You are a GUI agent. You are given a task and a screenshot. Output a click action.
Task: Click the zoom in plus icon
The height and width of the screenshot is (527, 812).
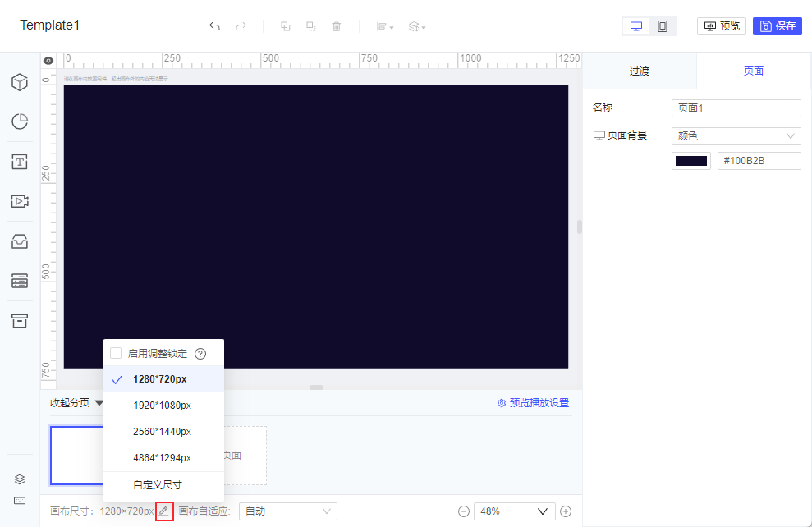tap(566, 511)
